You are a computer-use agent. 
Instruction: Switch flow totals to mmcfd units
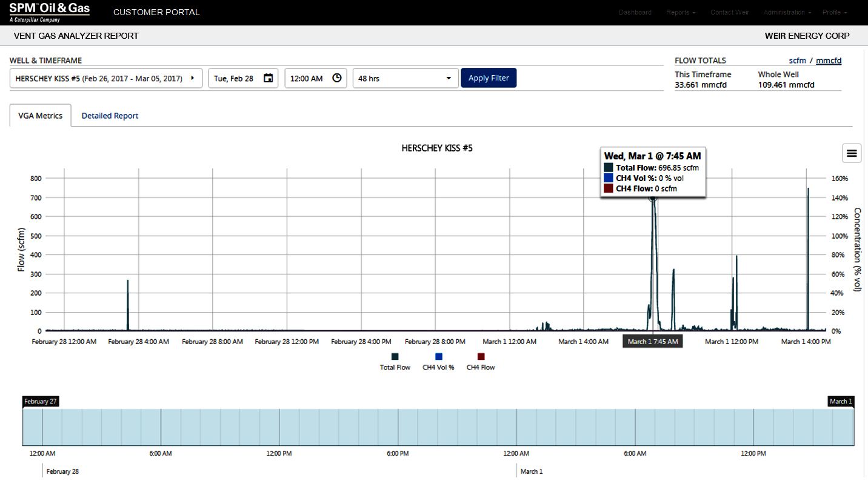point(829,60)
